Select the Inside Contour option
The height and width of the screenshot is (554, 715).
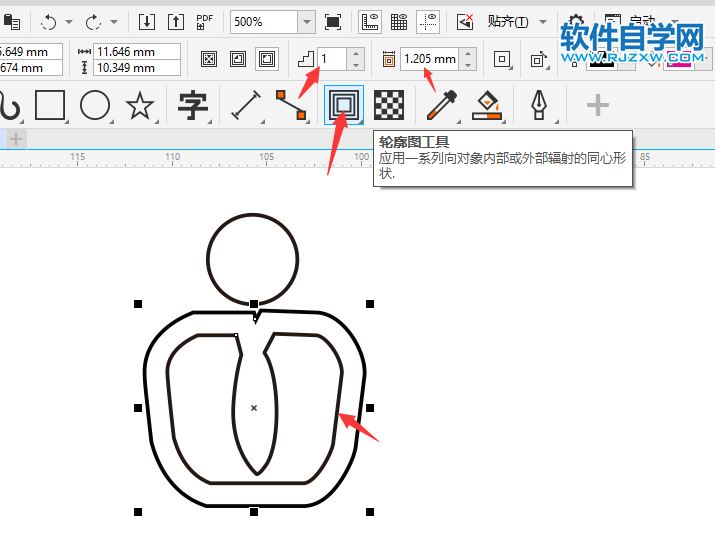[x=238, y=59]
